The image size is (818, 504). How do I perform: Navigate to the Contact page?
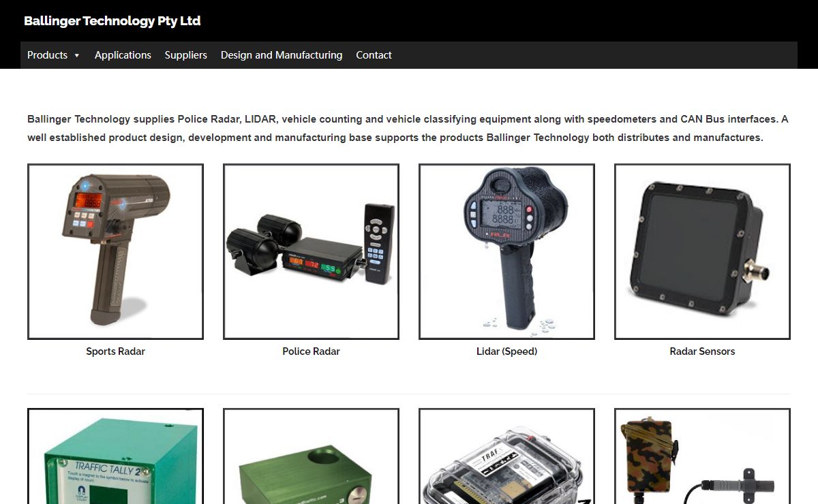coord(374,55)
